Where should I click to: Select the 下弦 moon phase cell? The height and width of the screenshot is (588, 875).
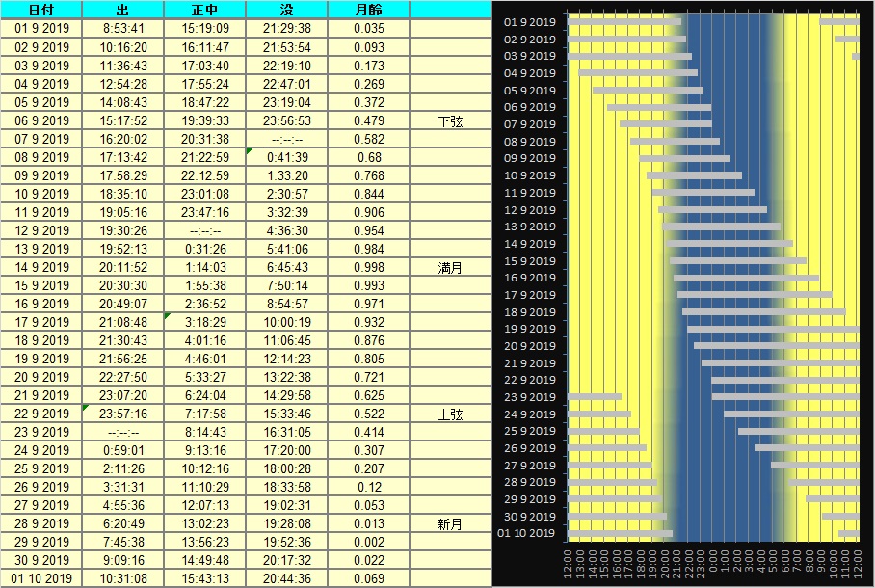tap(450, 120)
